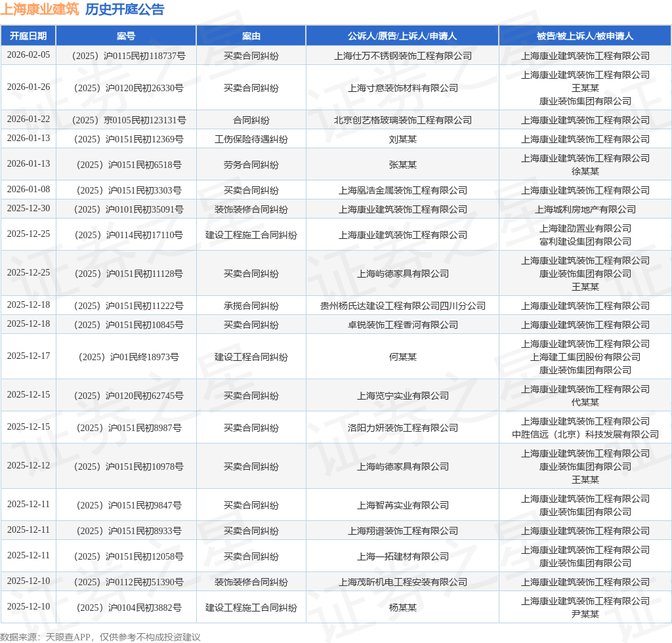Click plaintiff 贵州杨氏达建设工程有限公司四川分公司
The height and width of the screenshot is (643, 672).
(x=403, y=306)
